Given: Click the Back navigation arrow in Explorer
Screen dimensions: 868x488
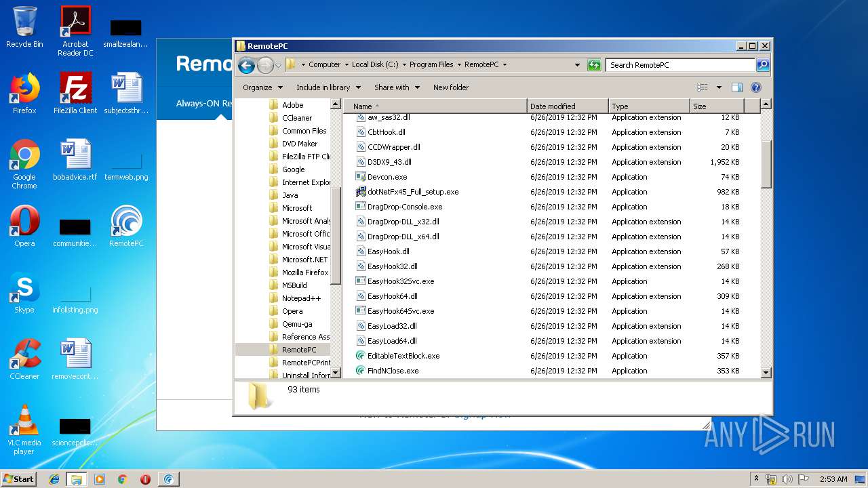Looking at the screenshot, I should 246,65.
